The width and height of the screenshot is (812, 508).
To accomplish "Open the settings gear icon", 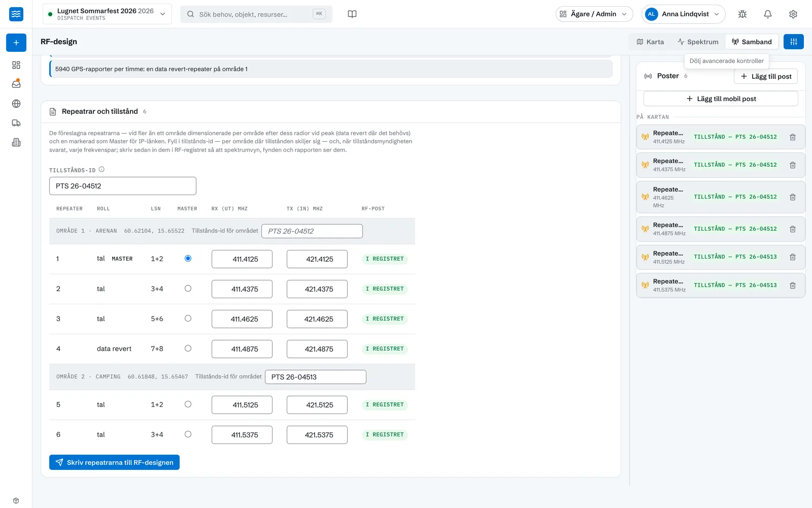I will [x=793, y=14].
